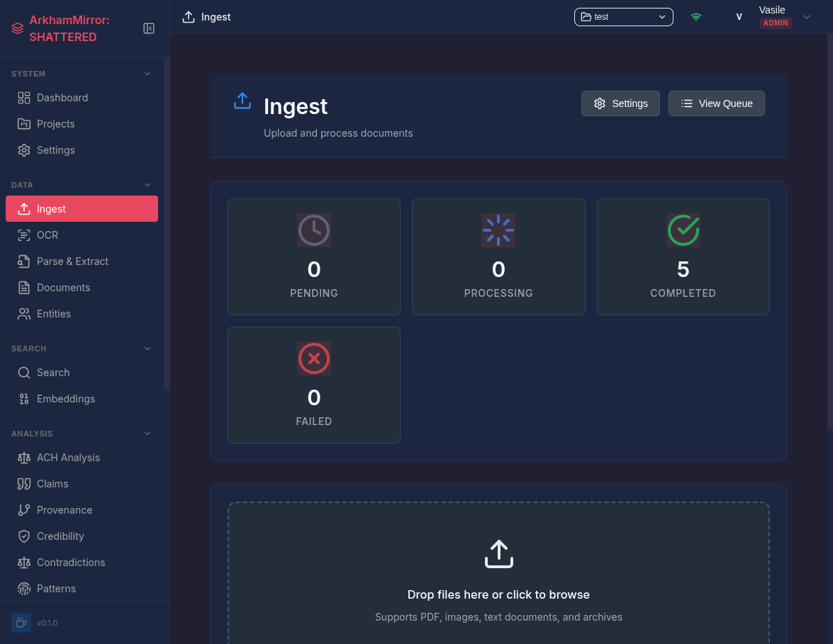Click the Documents file icon

click(x=24, y=288)
